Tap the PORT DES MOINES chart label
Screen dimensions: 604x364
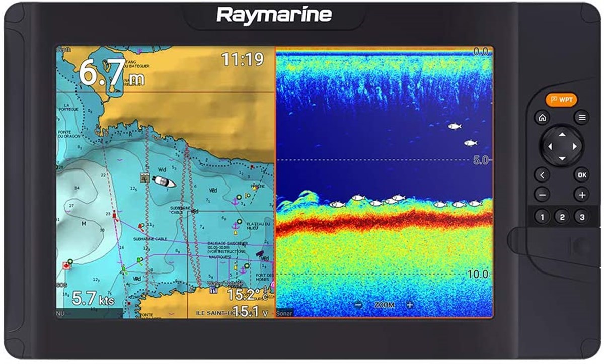click(264, 277)
